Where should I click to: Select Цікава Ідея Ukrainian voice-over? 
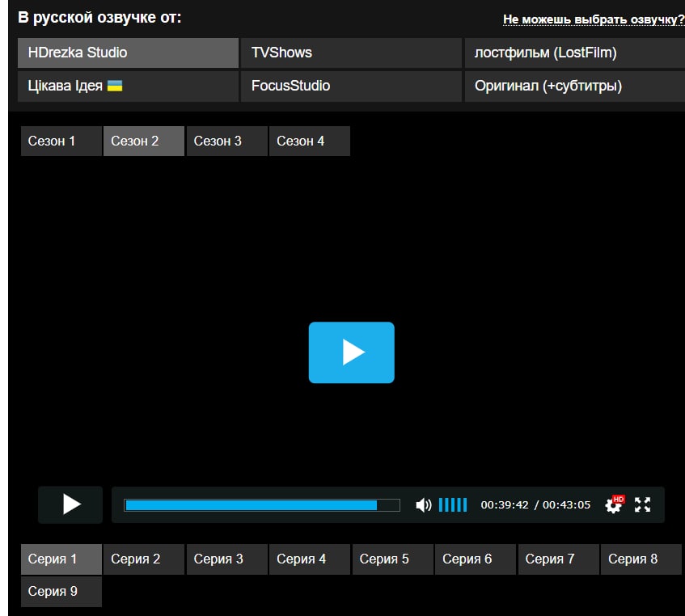[128, 86]
